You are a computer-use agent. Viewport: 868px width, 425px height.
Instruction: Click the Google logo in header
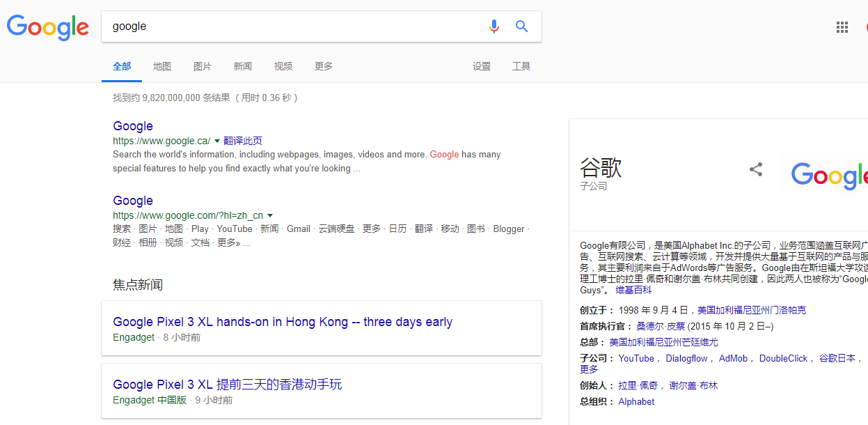48,26
